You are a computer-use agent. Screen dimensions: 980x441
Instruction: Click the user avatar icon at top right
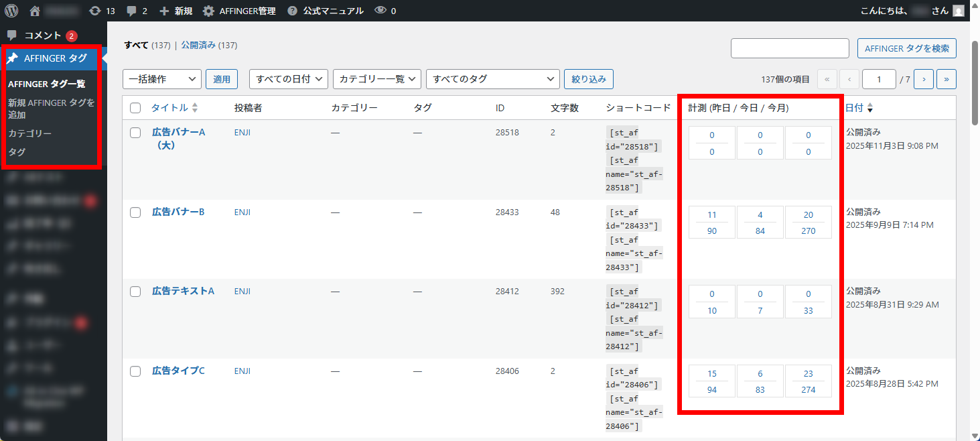(x=959, y=11)
